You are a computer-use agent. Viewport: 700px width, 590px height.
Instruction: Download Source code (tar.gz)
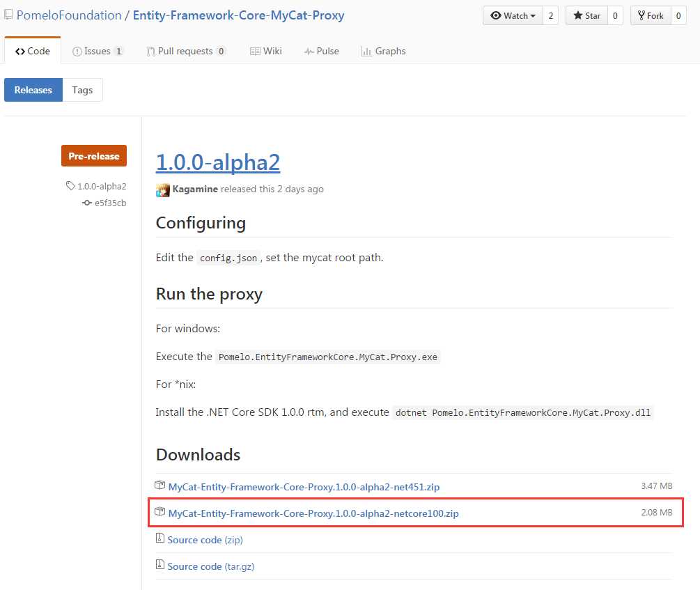pos(211,566)
